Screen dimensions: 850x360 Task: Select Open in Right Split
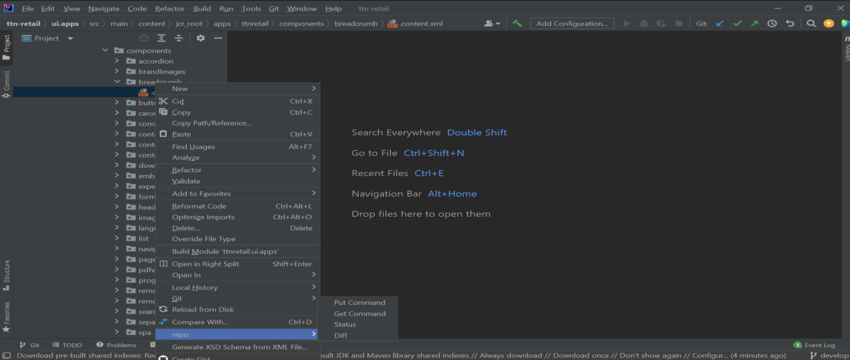237,264
